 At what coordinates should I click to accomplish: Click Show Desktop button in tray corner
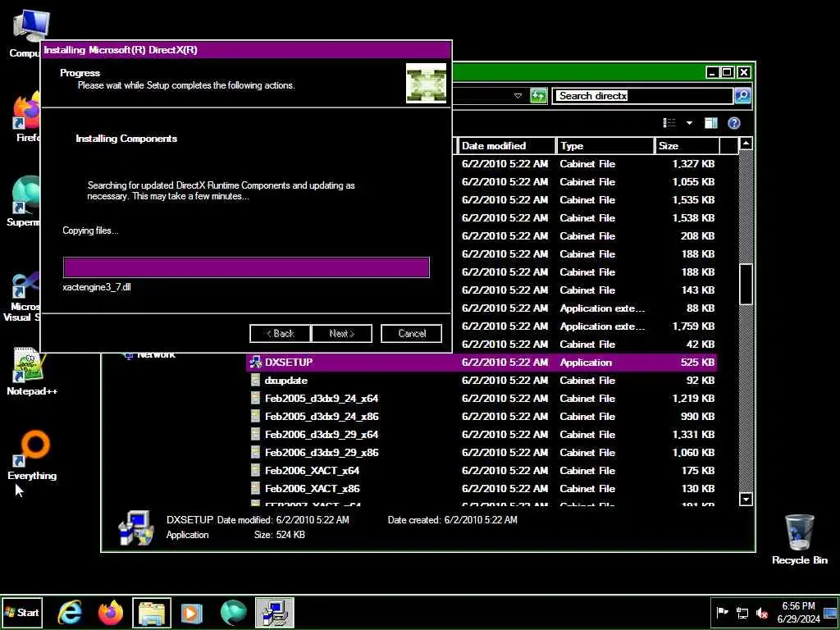[830, 613]
